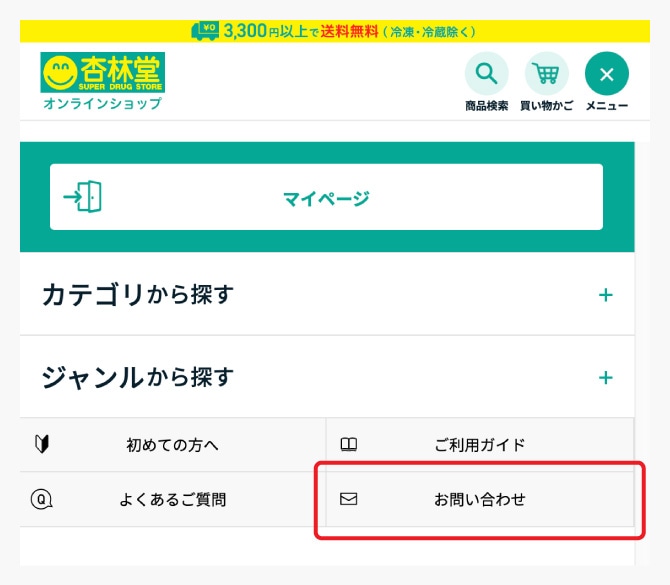This screenshot has width=670, height=585.
Task: Open よくあるご質問 link
Action: point(173,499)
